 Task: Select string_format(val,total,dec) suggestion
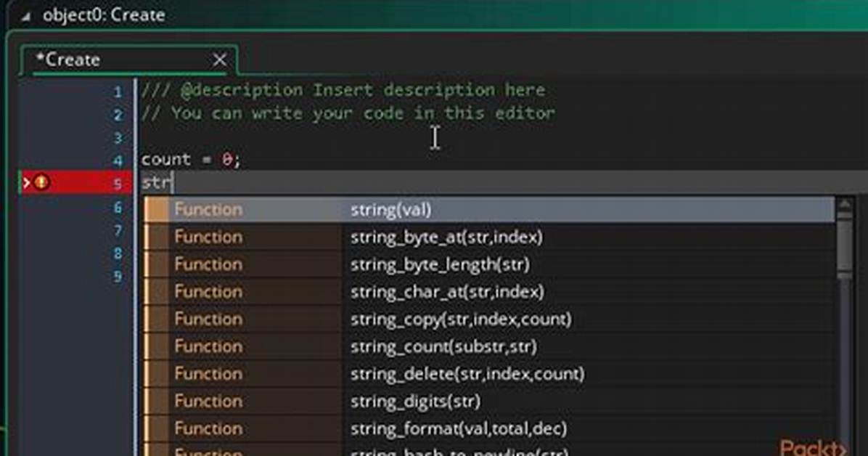pos(489,428)
